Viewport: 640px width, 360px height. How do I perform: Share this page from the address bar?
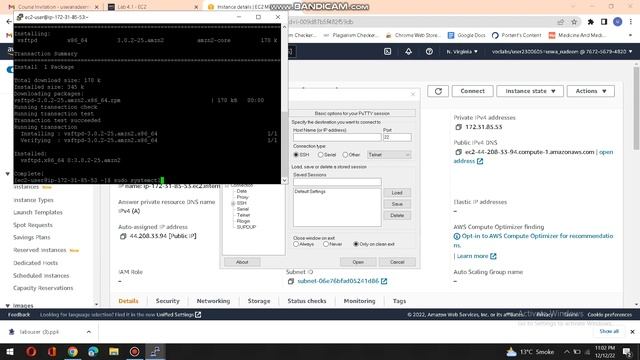[x=560, y=22]
